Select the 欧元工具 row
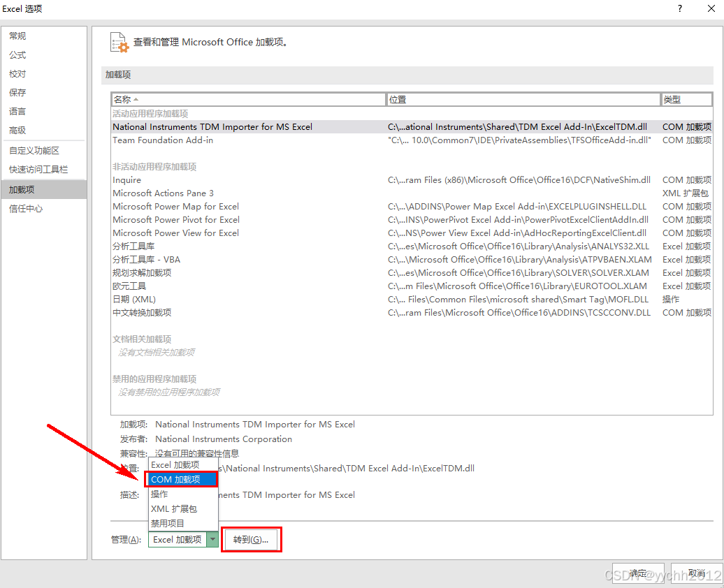The width and height of the screenshot is (724, 588). (x=412, y=286)
